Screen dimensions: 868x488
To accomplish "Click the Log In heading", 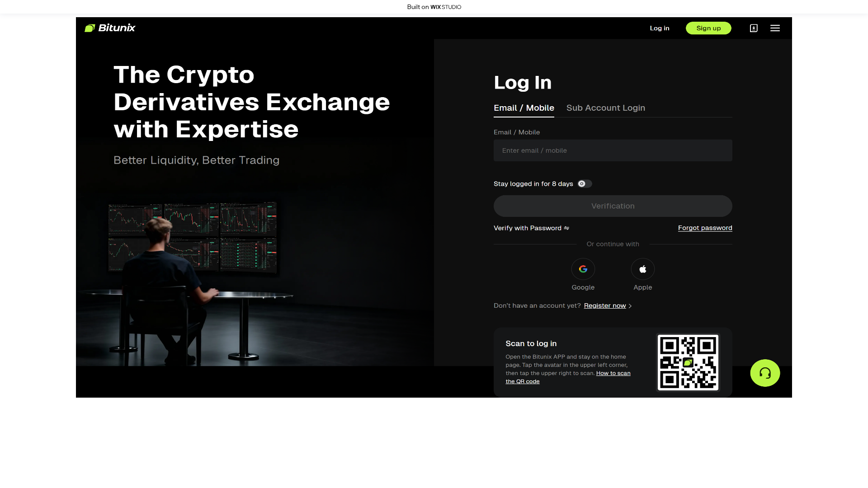I will (523, 83).
